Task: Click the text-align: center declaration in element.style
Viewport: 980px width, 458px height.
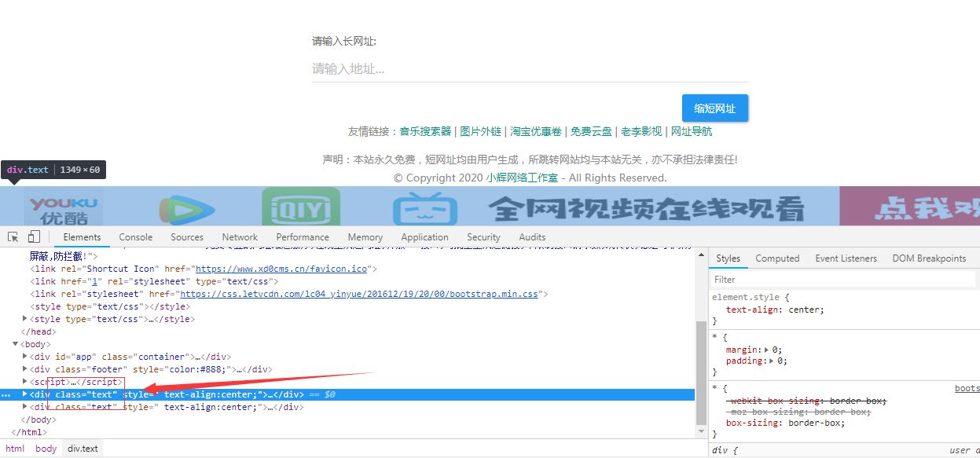Action: coord(775,310)
